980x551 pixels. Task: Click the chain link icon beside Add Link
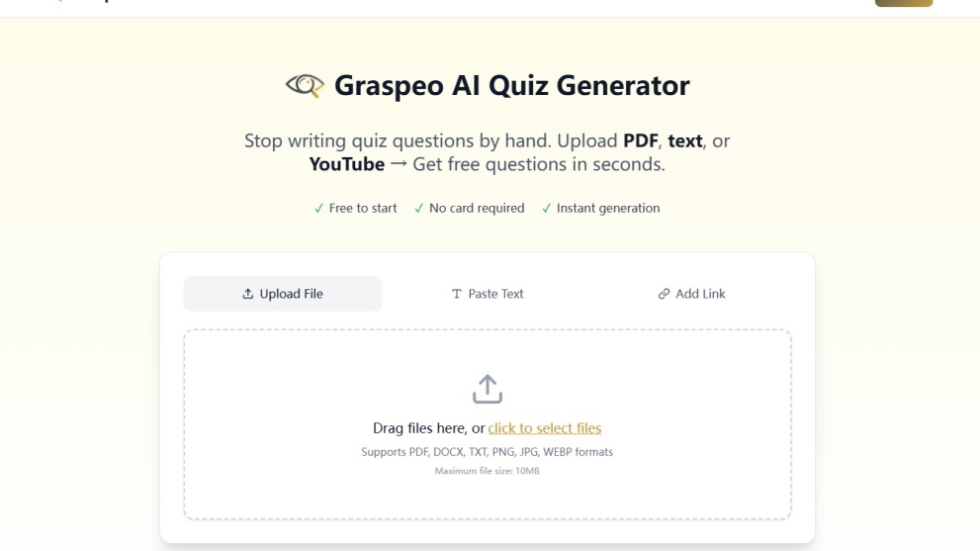point(664,294)
